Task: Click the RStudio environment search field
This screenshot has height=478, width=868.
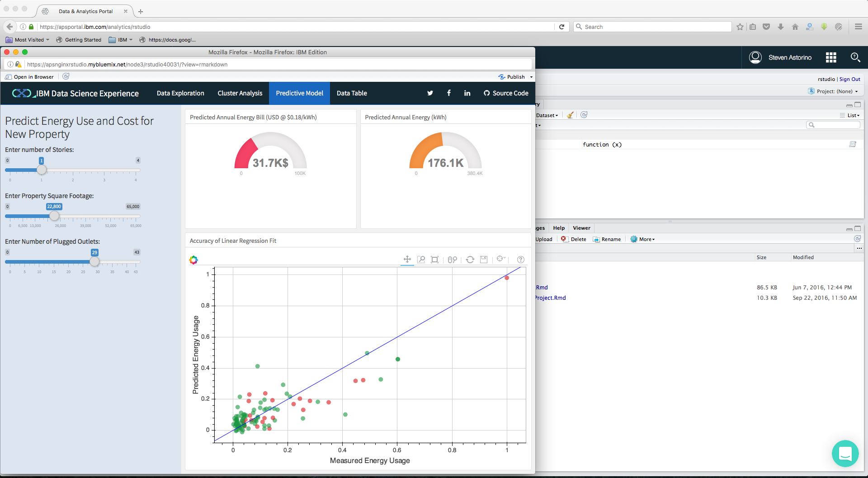Action: tap(833, 125)
